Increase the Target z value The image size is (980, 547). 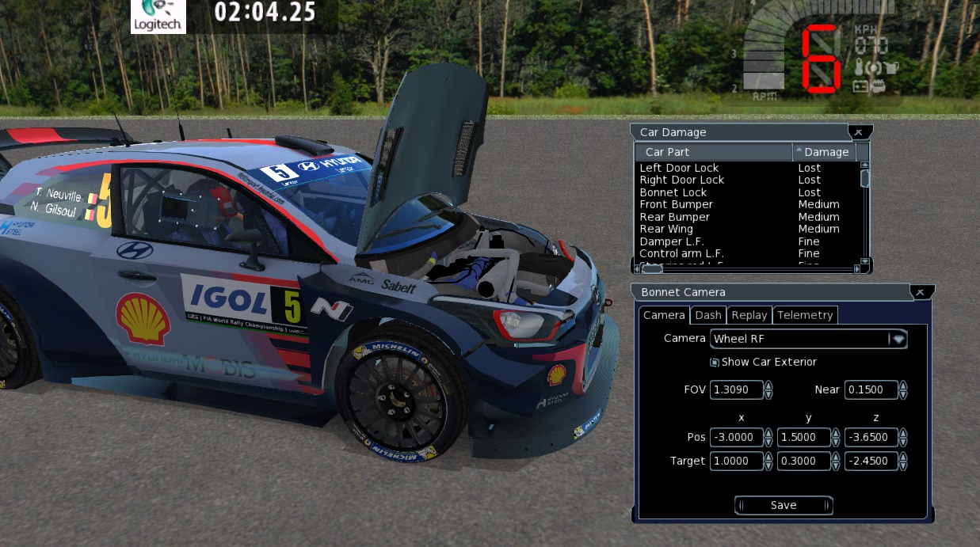pyautogui.click(x=903, y=457)
